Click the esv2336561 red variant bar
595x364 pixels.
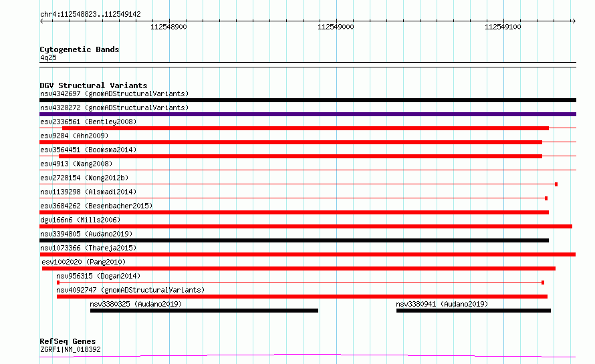(306, 128)
